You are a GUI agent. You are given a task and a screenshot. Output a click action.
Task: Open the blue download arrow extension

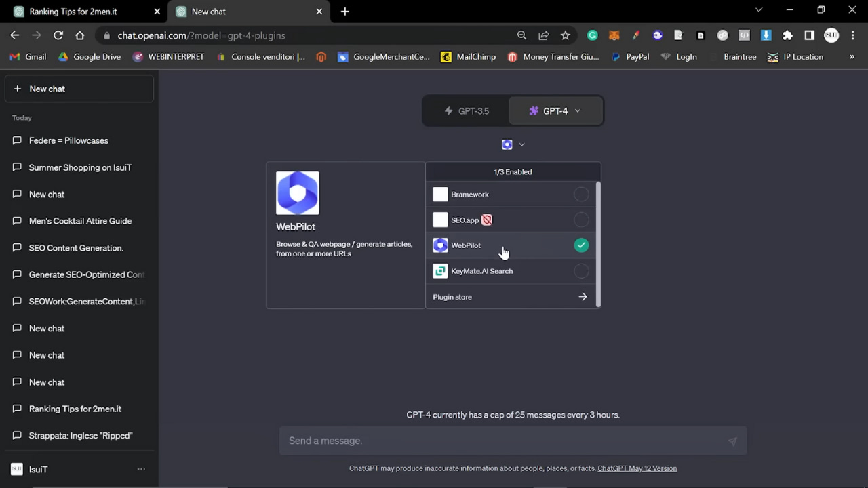pyautogui.click(x=766, y=35)
